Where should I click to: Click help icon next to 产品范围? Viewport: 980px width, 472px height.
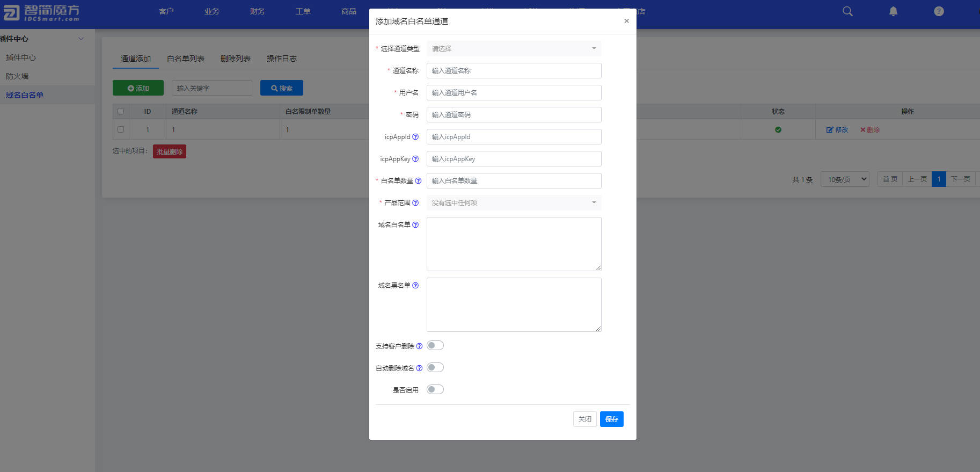415,203
